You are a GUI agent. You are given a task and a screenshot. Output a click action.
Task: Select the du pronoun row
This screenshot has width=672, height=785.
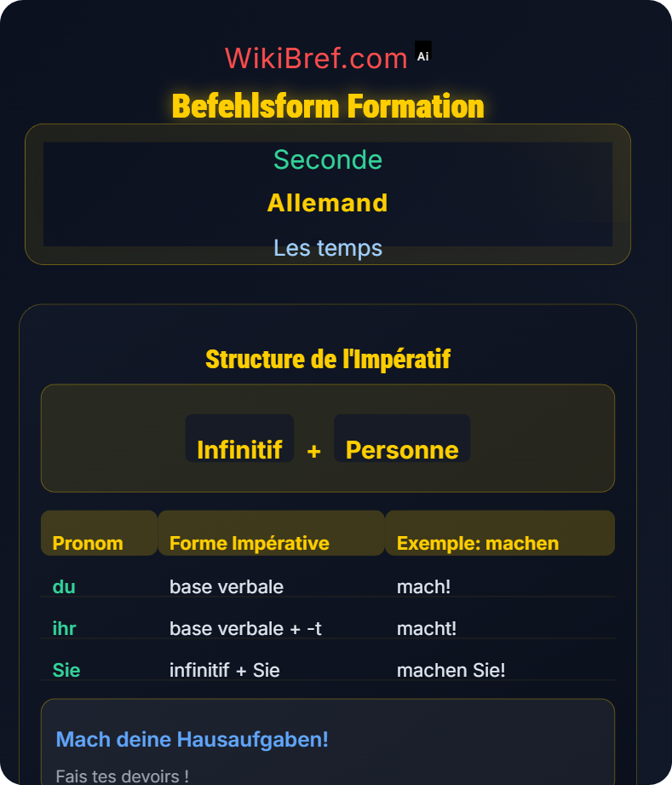tap(64, 586)
